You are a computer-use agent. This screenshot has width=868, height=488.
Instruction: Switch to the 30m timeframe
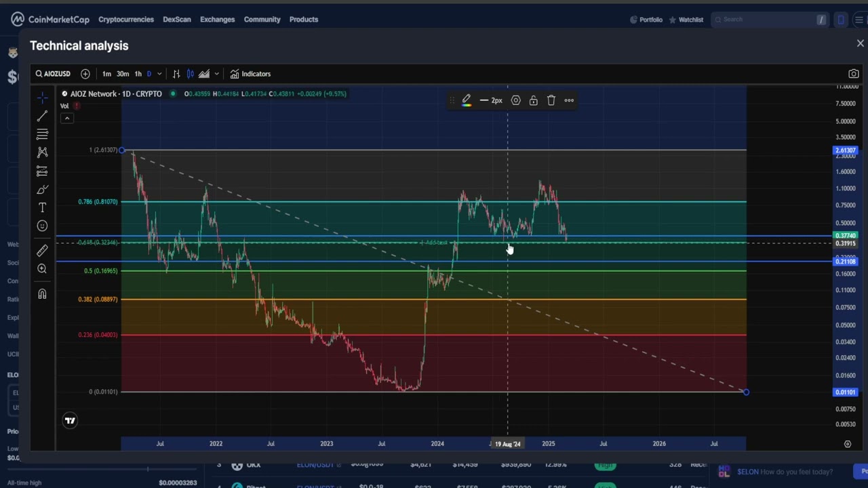click(x=123, y=74)
